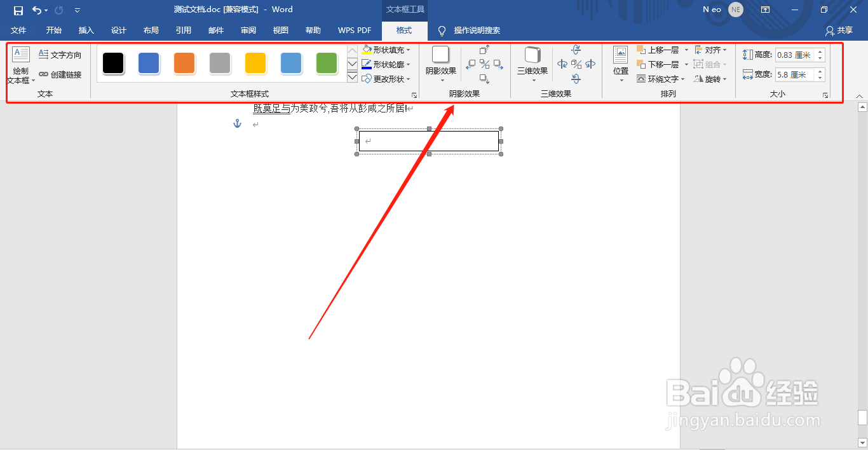The image size is (868, 450).
Task: Click the Undo arrow icon
Action: [37, 10]
